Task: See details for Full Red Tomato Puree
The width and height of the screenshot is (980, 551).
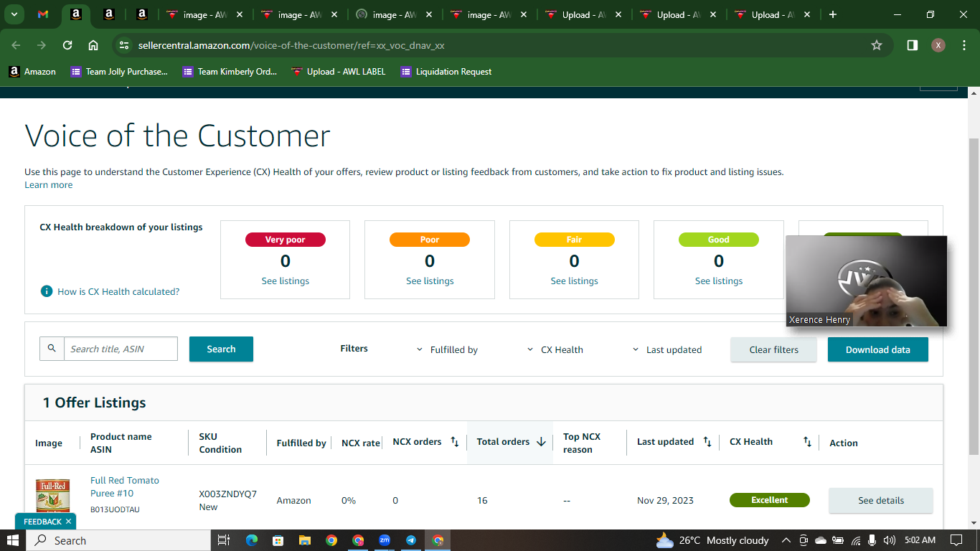Action: click(881, 500)
